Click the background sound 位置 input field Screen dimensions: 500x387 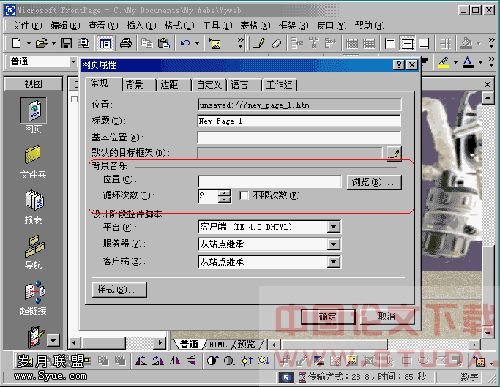click(269, 182)
